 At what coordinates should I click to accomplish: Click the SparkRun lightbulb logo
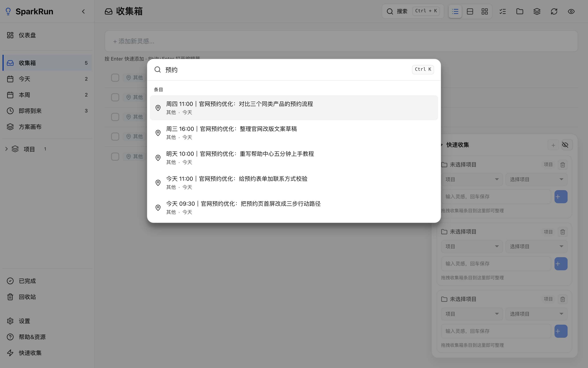pos(8,11)
